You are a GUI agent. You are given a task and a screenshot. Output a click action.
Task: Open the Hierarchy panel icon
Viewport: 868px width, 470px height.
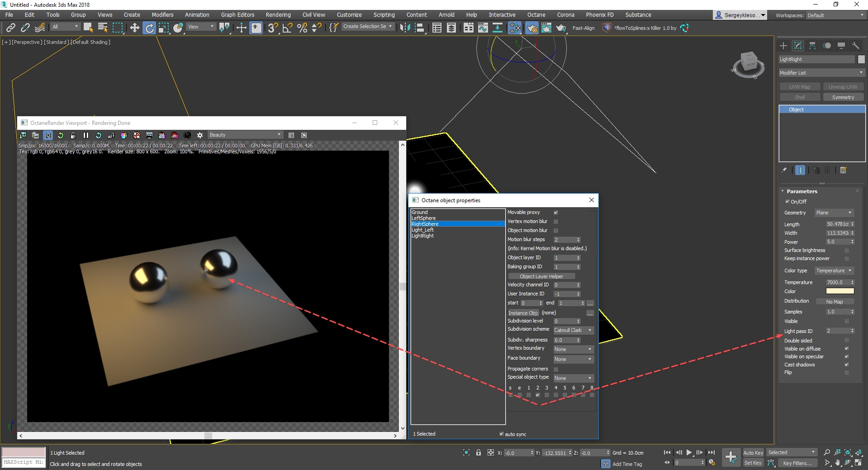812,46
